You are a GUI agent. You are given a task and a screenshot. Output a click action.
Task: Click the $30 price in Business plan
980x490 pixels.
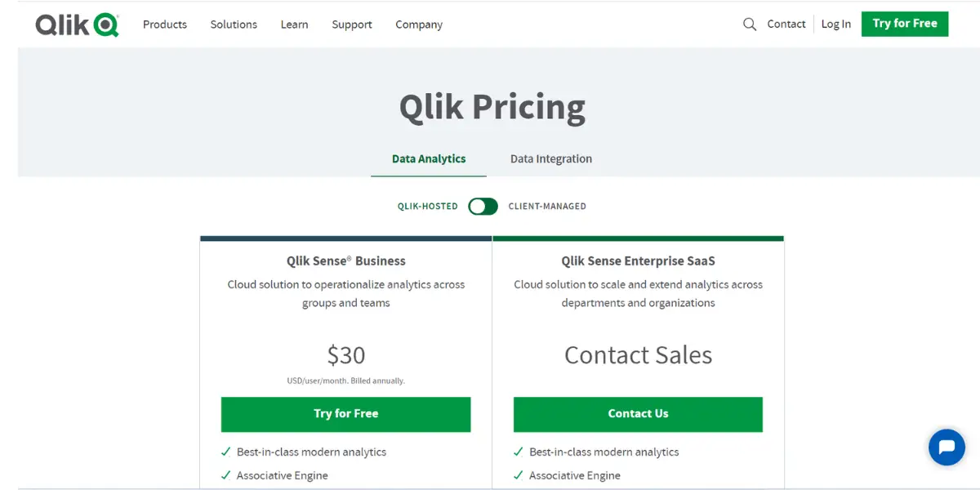click(x=346, y=355)
